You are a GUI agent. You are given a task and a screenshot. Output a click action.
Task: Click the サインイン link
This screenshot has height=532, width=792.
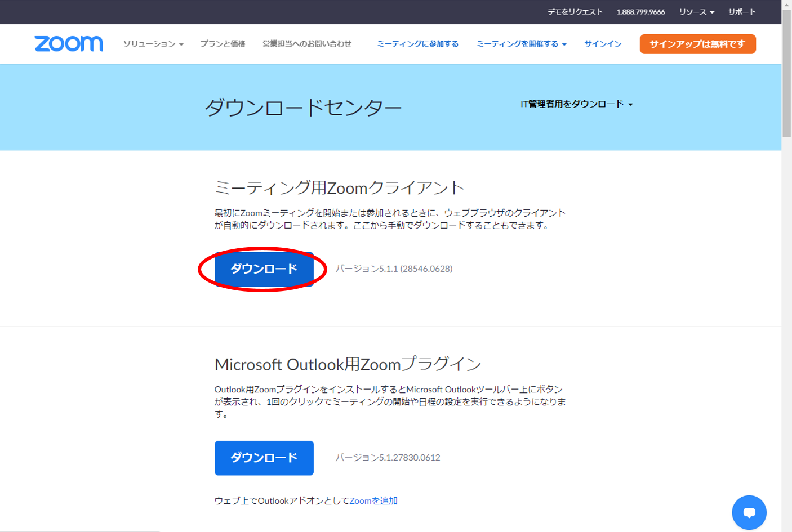(x=603, y=44)
